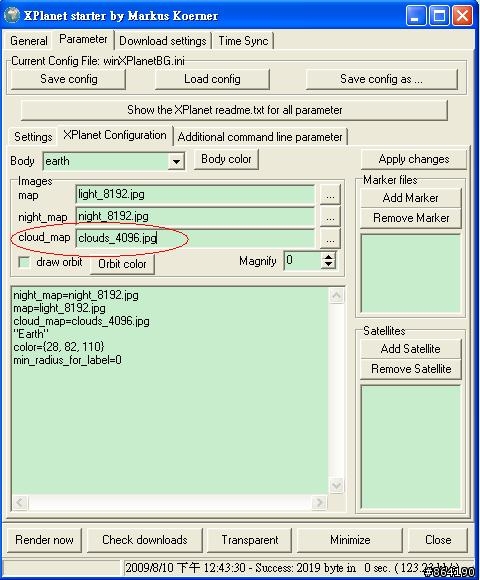Image resolution: width=480 pixels, height=580 pixels.
Task: Click the Add Marker button
Action: pos(410,198)
